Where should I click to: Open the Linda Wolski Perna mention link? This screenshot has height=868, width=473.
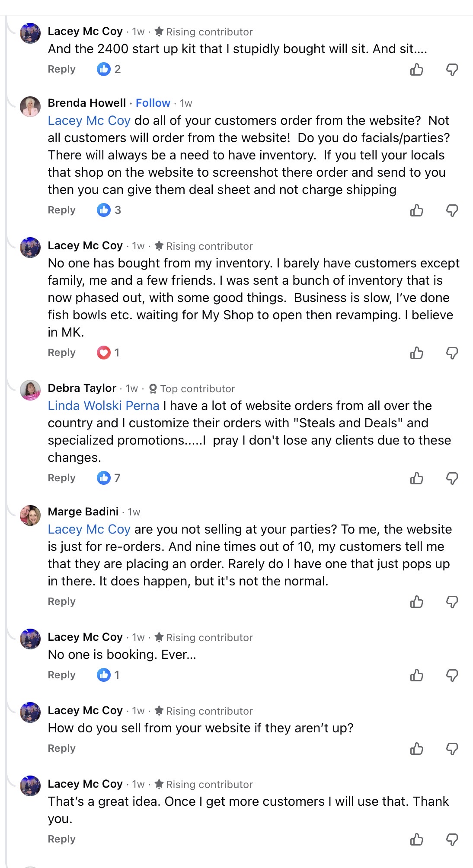coord(103,406)
